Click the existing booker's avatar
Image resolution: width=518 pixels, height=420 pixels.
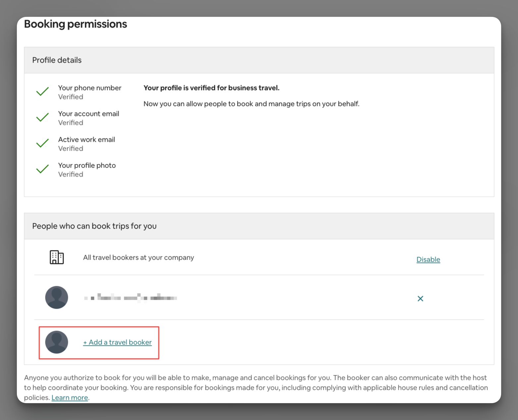57,297
